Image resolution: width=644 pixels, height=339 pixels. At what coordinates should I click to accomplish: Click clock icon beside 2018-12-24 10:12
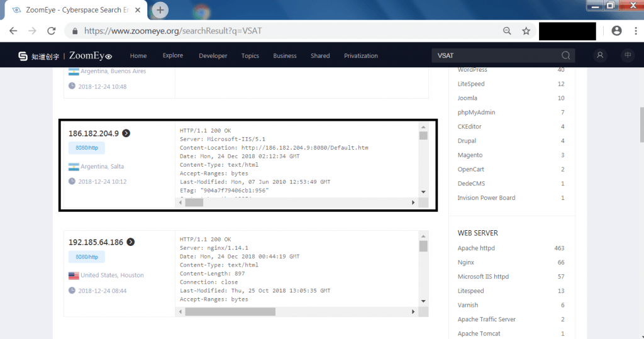click(72, 181)
